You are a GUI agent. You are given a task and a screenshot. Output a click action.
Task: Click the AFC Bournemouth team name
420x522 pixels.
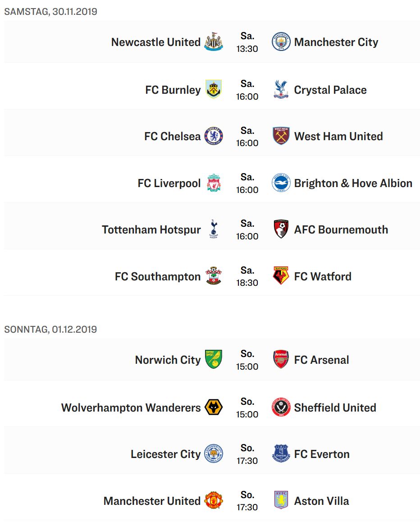click(x=341, y=229)
